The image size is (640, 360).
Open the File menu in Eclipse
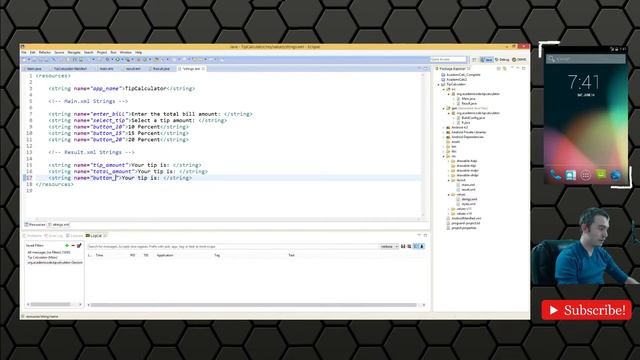point(24,53)
